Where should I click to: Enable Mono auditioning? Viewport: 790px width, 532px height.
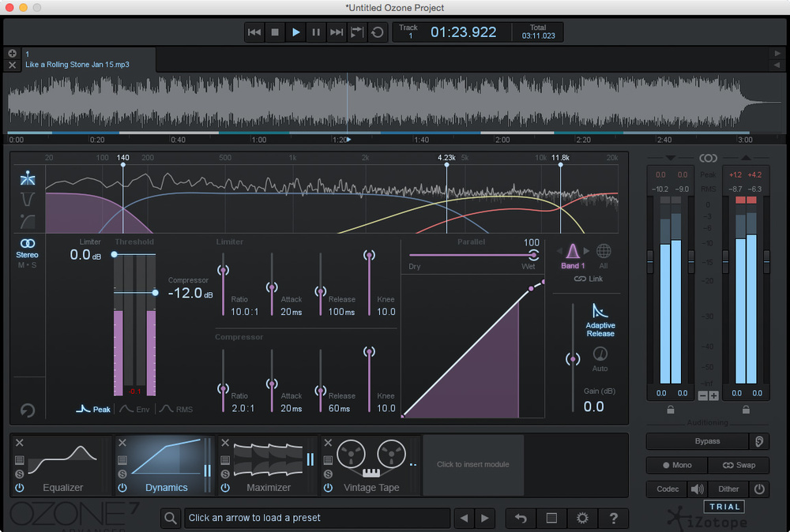(676, 465)
